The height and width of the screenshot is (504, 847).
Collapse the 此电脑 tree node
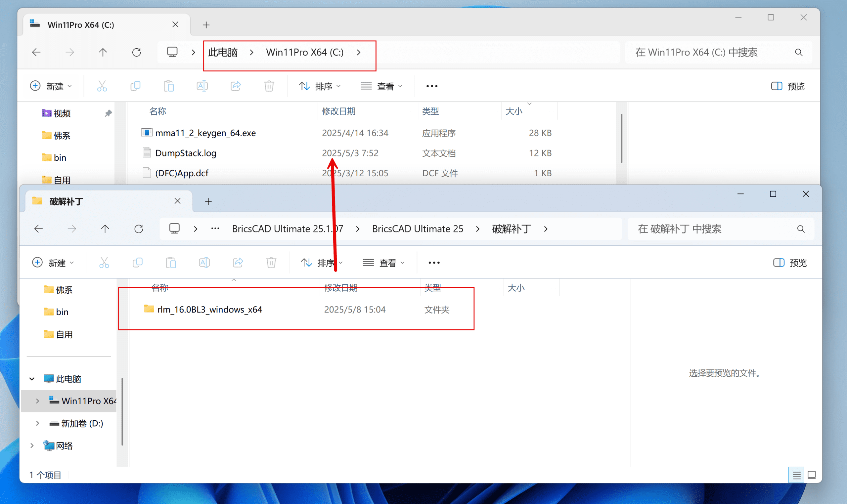point(32,379)
